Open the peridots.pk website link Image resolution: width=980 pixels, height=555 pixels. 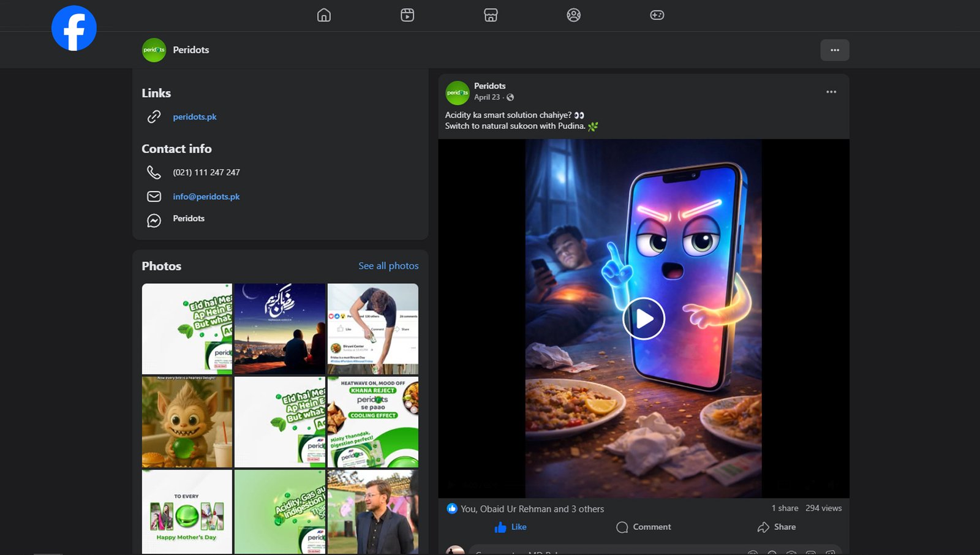[x=195, y=116]
